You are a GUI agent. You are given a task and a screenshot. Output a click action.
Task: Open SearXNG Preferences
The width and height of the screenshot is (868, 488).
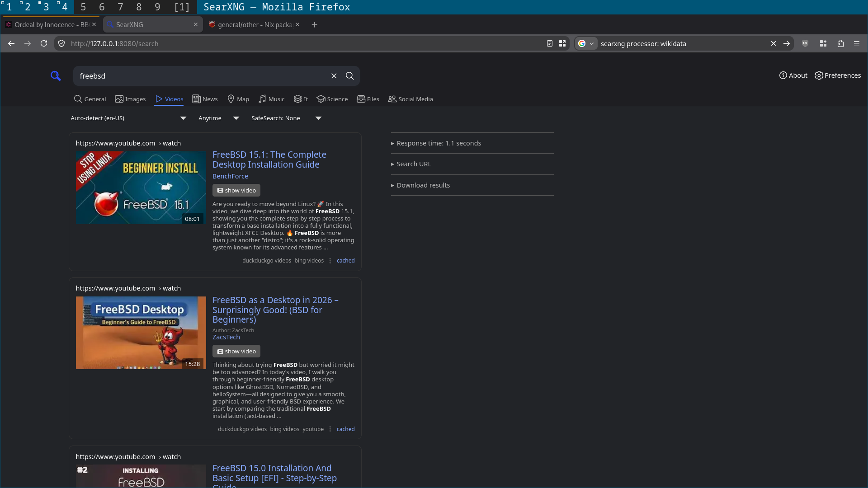pos(838,75)
